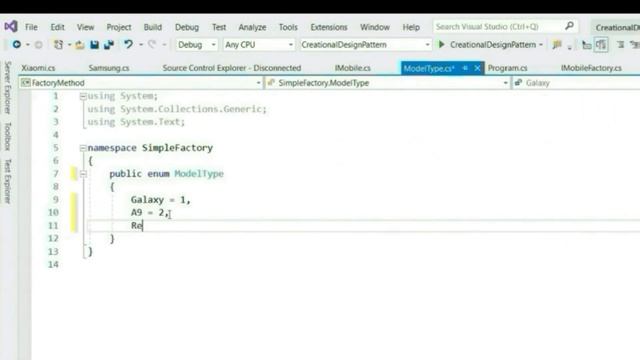The image size is (640, 360).
Task: Click the 'Galaxy = 1,' code line
Action: [x=160, y=200]
